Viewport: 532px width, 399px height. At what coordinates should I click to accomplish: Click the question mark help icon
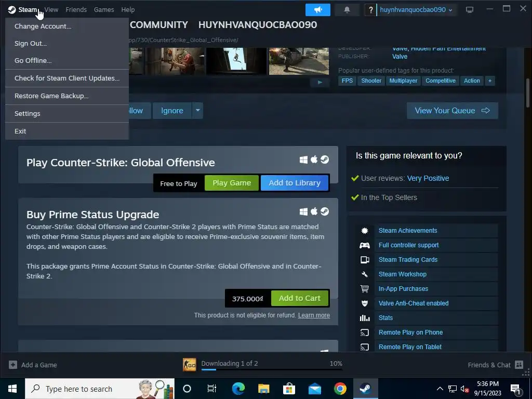pos(370,10)
